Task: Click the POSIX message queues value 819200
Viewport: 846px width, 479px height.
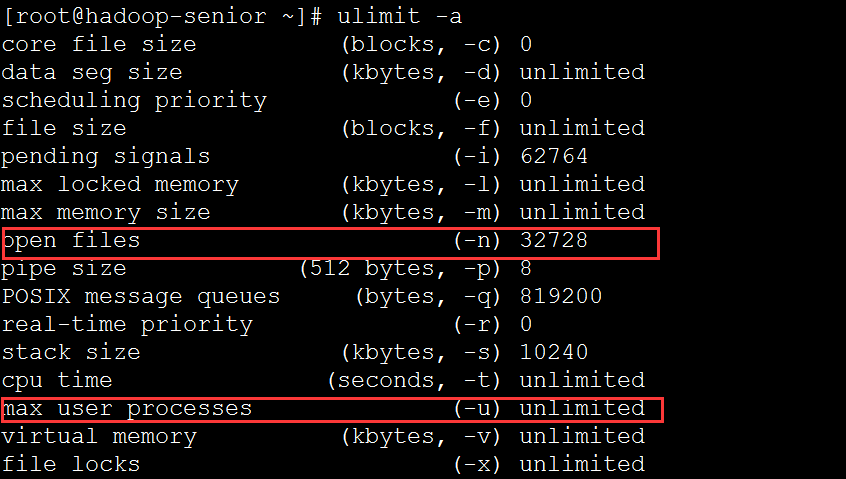Action: pyautogui.click(x=561, y=296)
